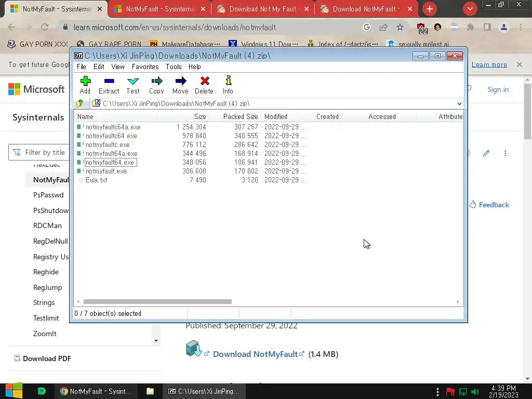Sort by the Created column header

click(x=339, y=116)
